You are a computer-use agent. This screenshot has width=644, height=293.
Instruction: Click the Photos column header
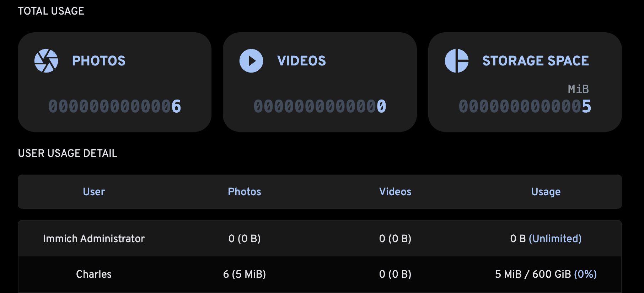coord(245,192)
